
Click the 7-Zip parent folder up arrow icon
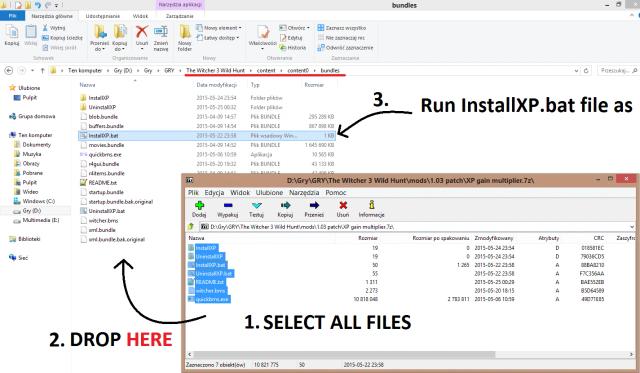(x=191, y=226)
